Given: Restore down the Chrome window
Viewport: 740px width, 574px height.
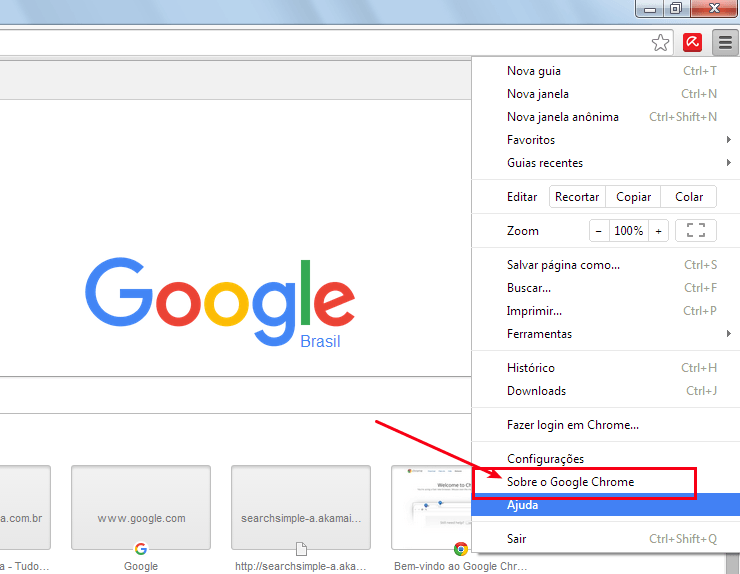Looking at the screenshot, I should (x=676, y=8).
